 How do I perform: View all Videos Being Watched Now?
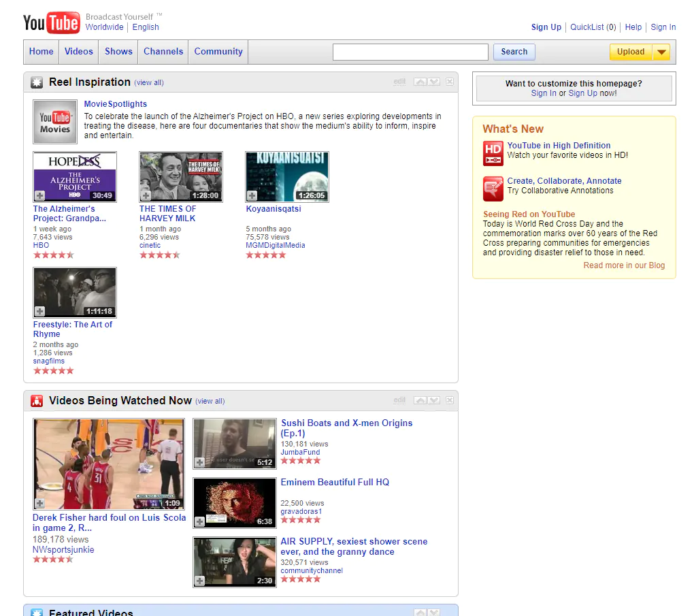[x=210, y=401]
